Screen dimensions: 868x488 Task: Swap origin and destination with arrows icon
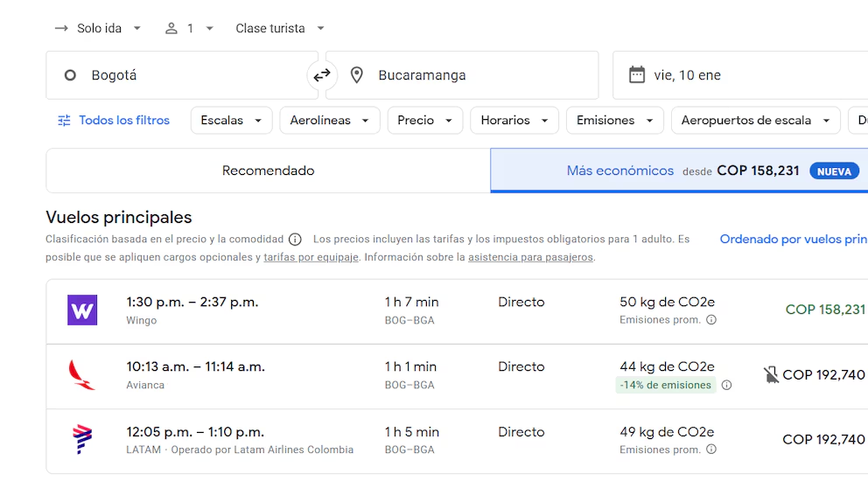pos(322,75)
